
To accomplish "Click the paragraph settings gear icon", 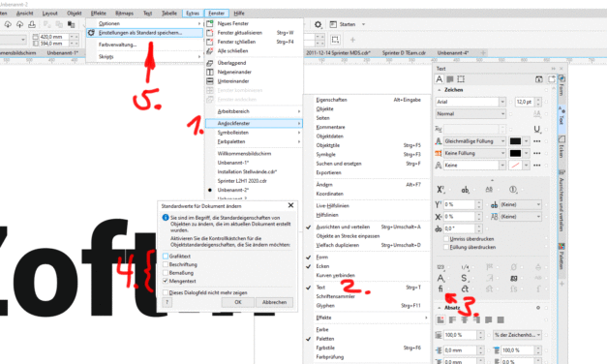I will [538, 308].
